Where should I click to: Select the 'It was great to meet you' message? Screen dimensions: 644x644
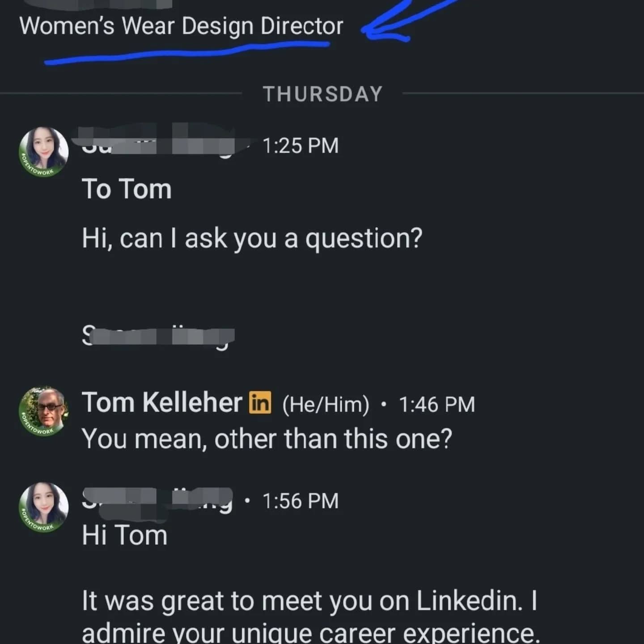(x=311, y=616)
